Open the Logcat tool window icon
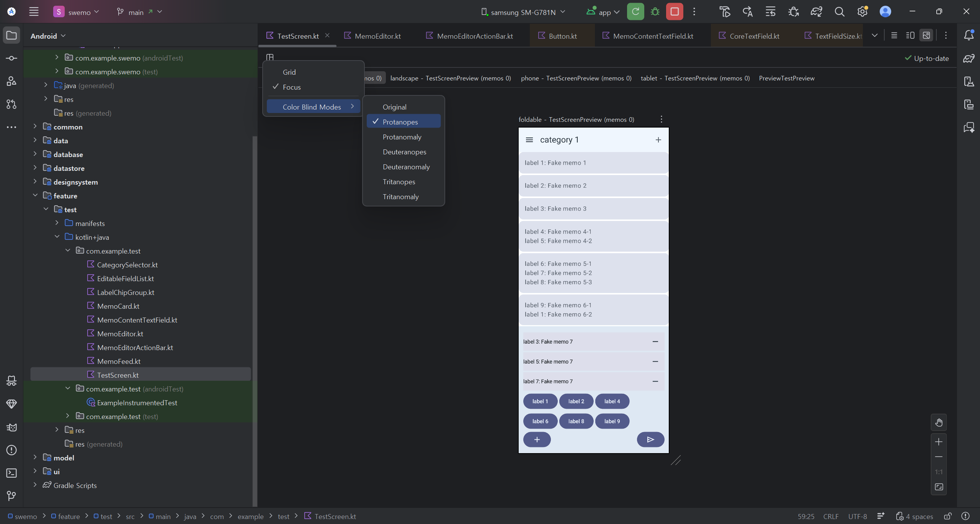Image resolution: width=980 pixels, height=524 pixels. pyautogui.click(x=11, y=427)
